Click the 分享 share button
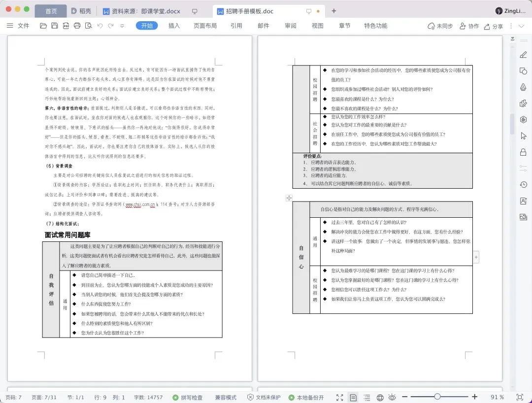 pyautogui.click(x=493, y=26)
